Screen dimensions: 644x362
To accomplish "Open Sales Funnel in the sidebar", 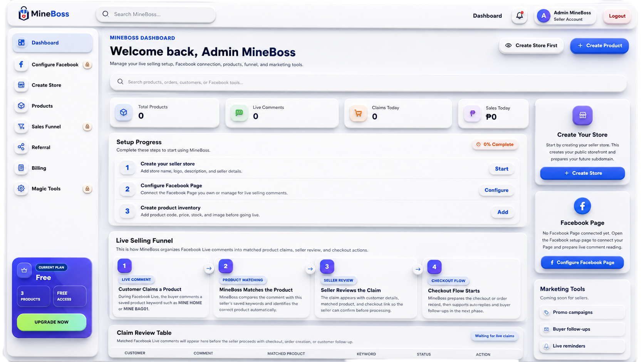I will click(x=53, y=127).
